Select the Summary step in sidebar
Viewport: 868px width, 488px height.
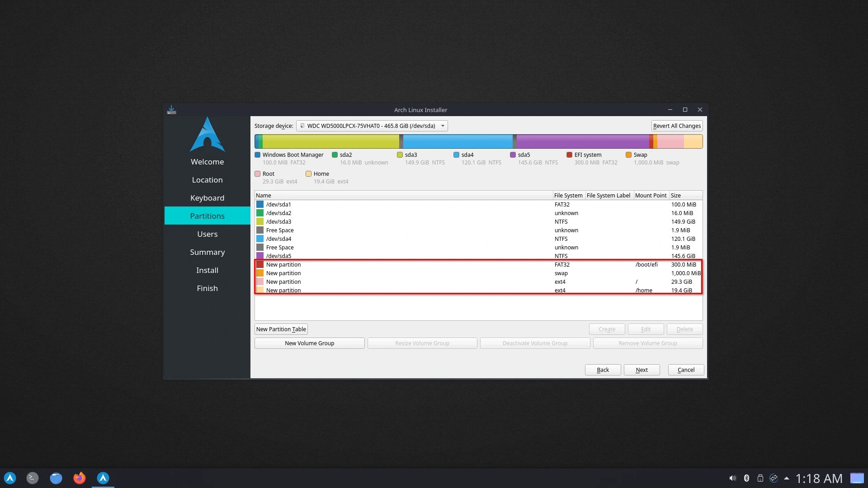[x=207, y=252]
